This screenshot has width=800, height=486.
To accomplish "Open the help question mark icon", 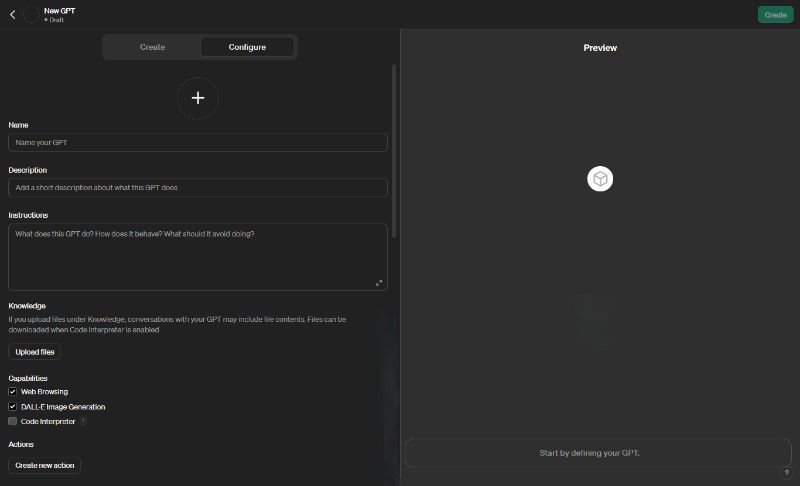I will 786,472.
